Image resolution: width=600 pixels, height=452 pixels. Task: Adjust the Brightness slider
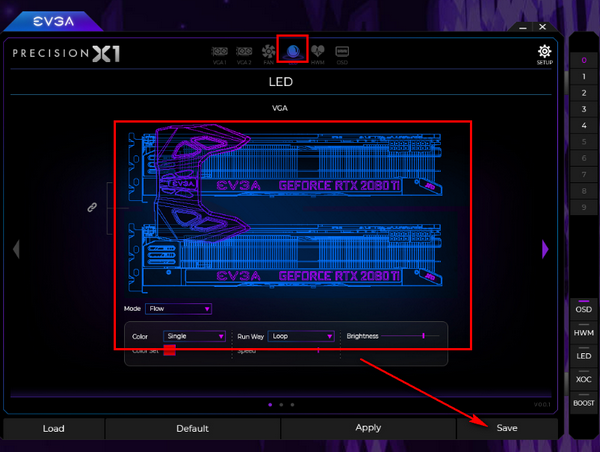point(410,336)
